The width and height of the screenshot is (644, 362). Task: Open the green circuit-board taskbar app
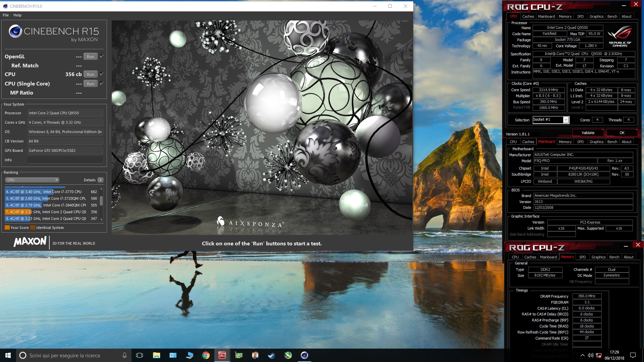238,355
